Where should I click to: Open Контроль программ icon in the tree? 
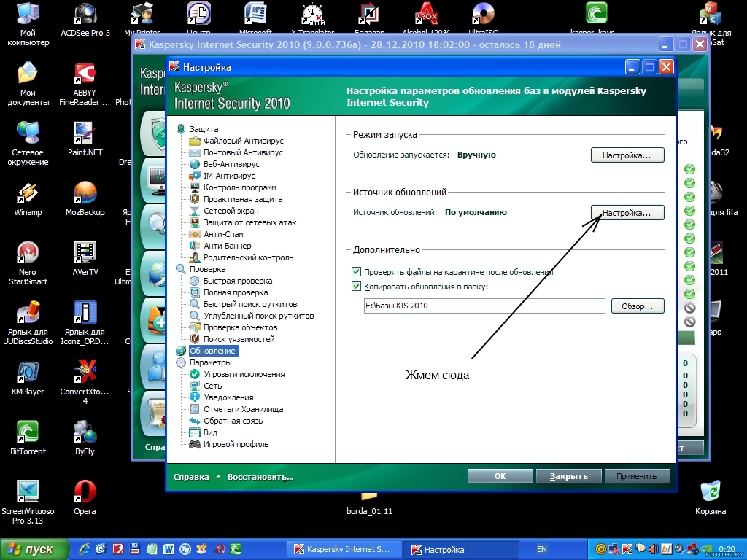(194, 187)
